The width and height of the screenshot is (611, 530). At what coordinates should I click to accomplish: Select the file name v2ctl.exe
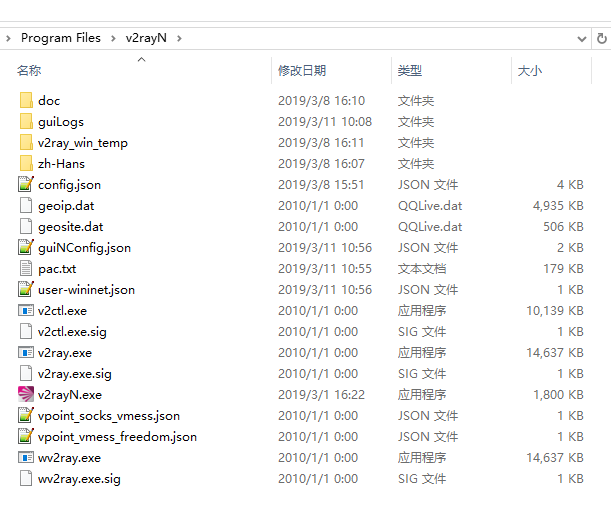click(62, 311)
